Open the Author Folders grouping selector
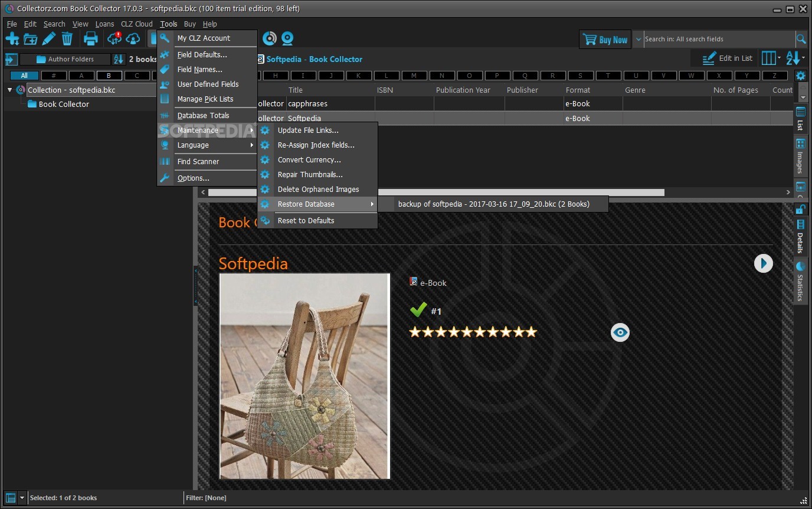Screen dimensions: 812x509 click(x=66, y=59)
